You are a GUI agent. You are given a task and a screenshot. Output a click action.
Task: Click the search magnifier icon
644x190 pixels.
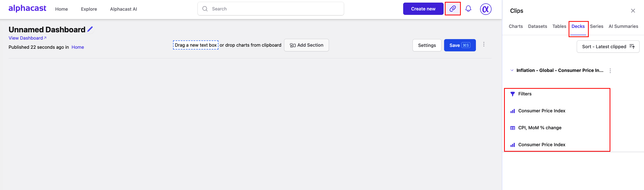click(205, 9)
